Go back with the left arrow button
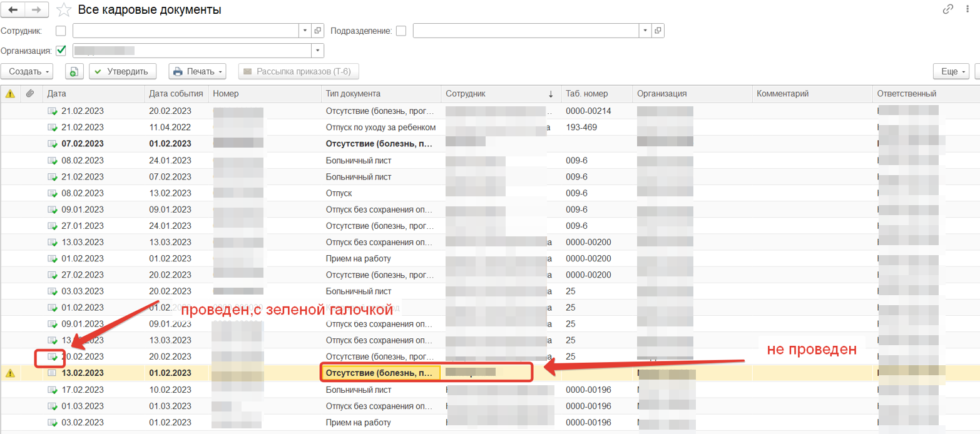This screenshot has height=434, width=980. coord(13,10)
